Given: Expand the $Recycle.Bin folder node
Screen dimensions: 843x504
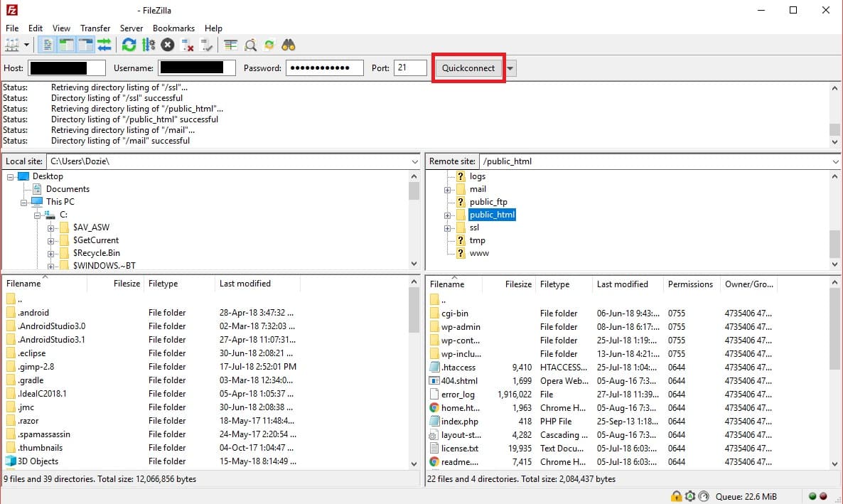Looking at the screenshot, I should (50, 254).
